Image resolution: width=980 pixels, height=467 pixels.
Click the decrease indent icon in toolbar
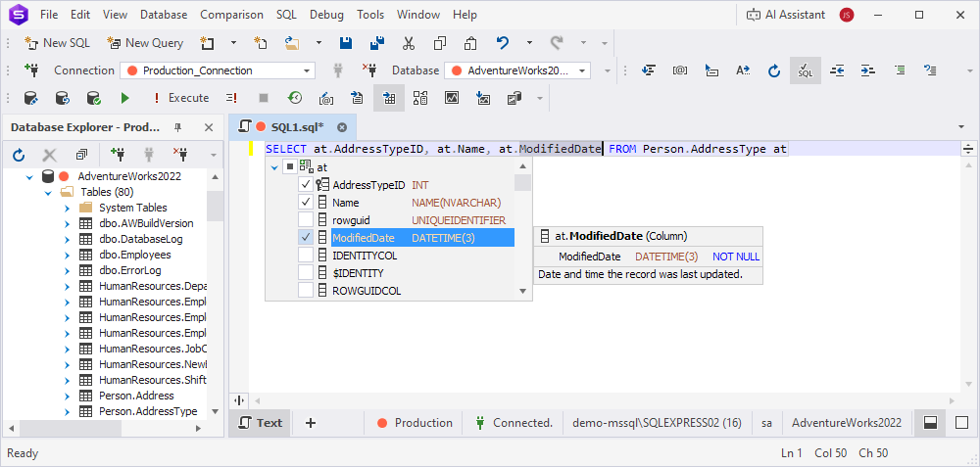(837, 70)
